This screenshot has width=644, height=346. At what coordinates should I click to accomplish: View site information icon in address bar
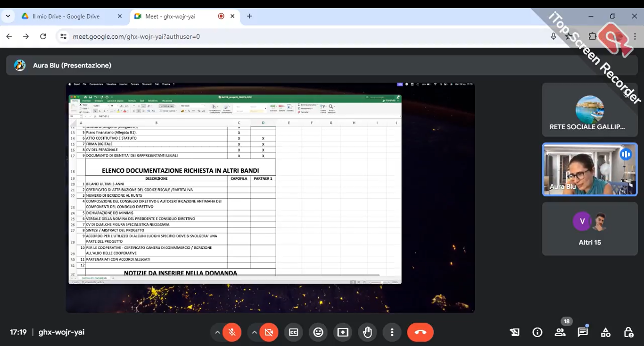point(64,36)
